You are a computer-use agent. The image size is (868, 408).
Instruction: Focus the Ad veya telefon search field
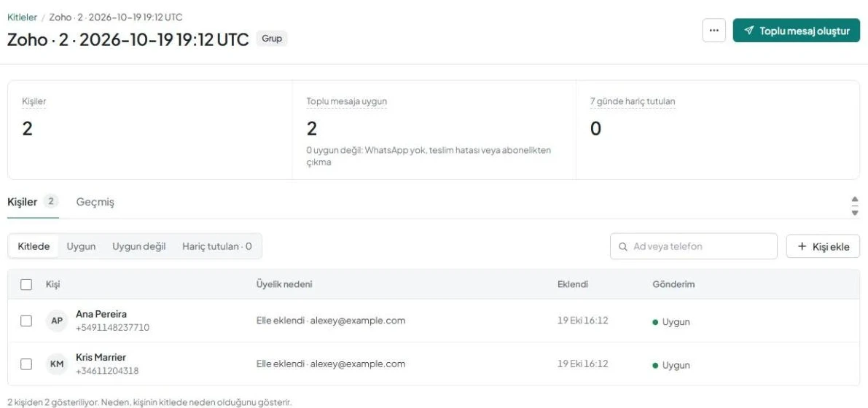[x=694, y=246]
